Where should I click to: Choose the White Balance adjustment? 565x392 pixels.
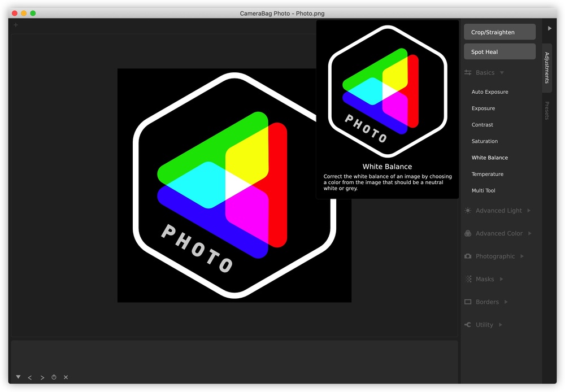coord(490,158)
